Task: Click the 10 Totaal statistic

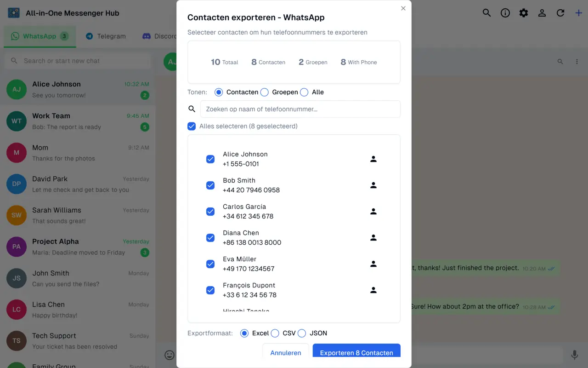Action: [225, 62]
